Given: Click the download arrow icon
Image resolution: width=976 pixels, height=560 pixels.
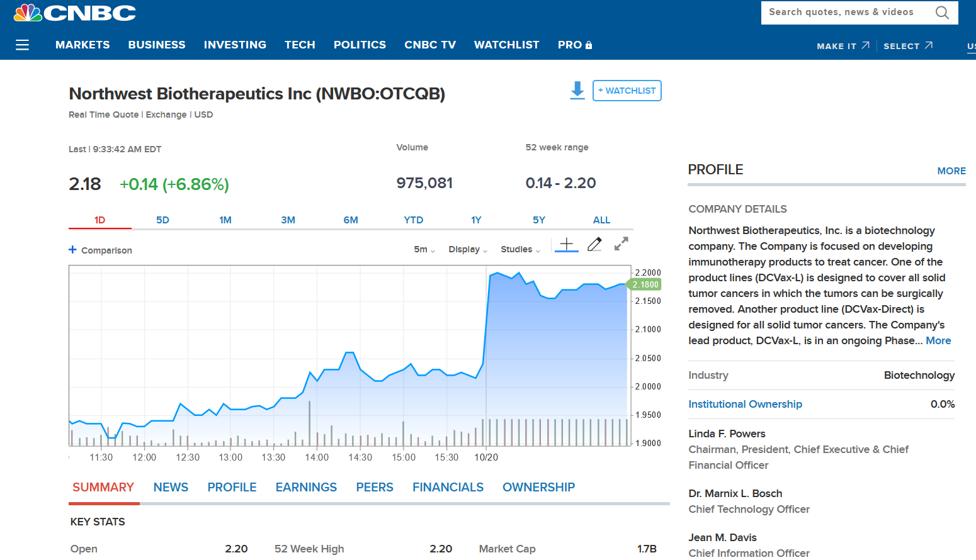Looking at the screenshot, I should (x=577, y=90).
